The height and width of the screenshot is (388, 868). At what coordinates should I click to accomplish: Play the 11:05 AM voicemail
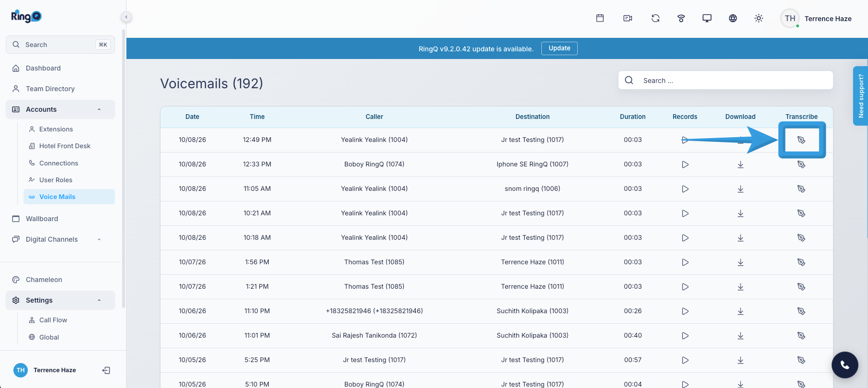click(685, 189)
